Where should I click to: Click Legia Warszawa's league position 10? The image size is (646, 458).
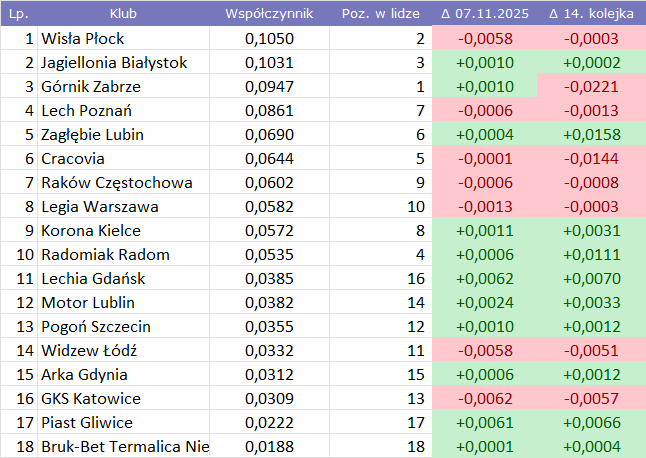point(378,207)
